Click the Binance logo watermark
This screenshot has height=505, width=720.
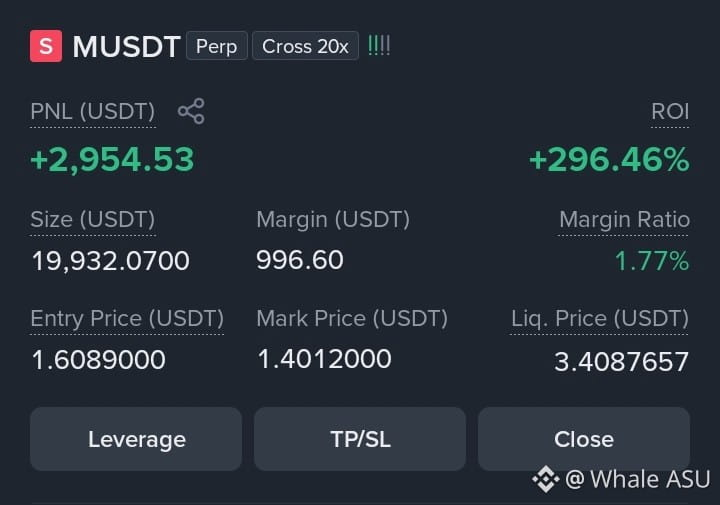click(x=546, y=479)
